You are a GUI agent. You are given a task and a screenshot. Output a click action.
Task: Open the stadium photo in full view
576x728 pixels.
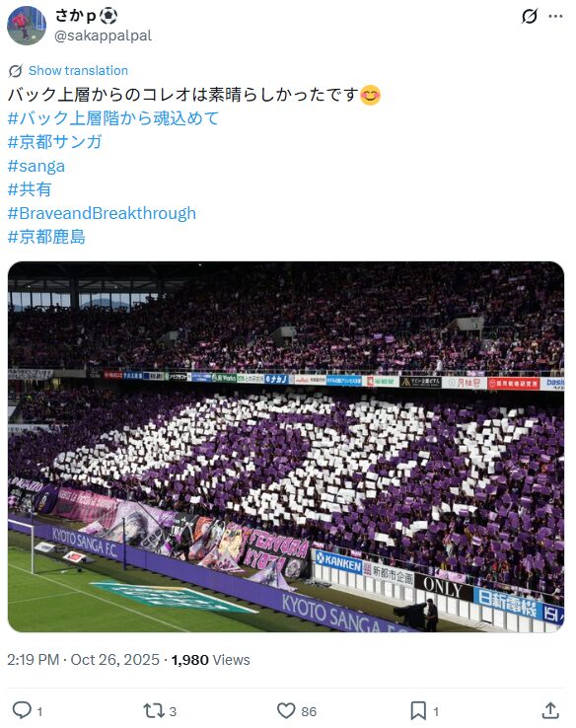point(286,447)
